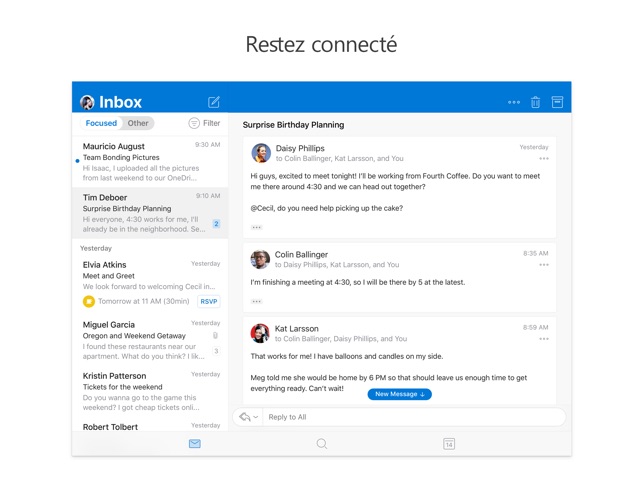Click the Yesterday section header in the list
The width and height of the screenshot is (643, 482).
coord(96,248)
